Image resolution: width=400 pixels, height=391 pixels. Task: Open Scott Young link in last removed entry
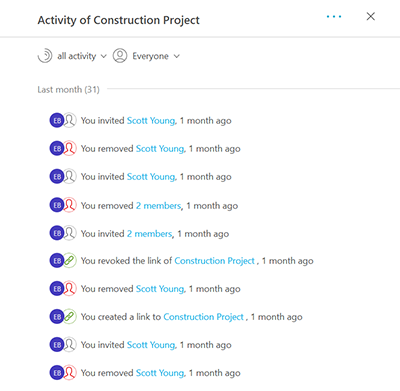(x=160, y=373)
